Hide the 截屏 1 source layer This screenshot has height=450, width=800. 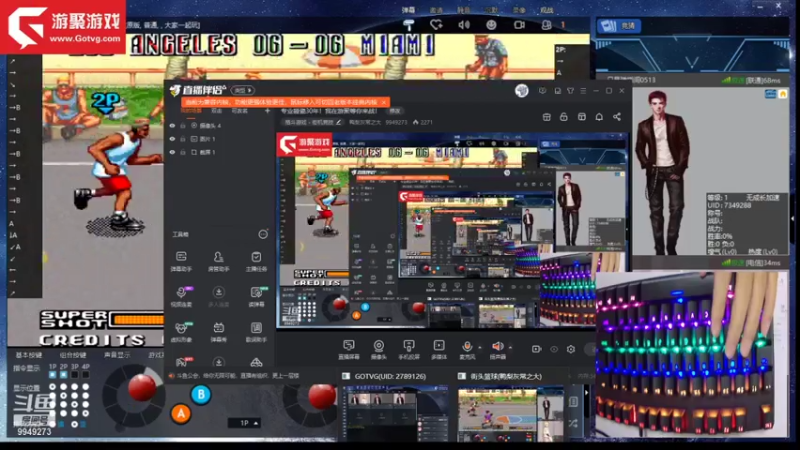[x=172, y=152]
